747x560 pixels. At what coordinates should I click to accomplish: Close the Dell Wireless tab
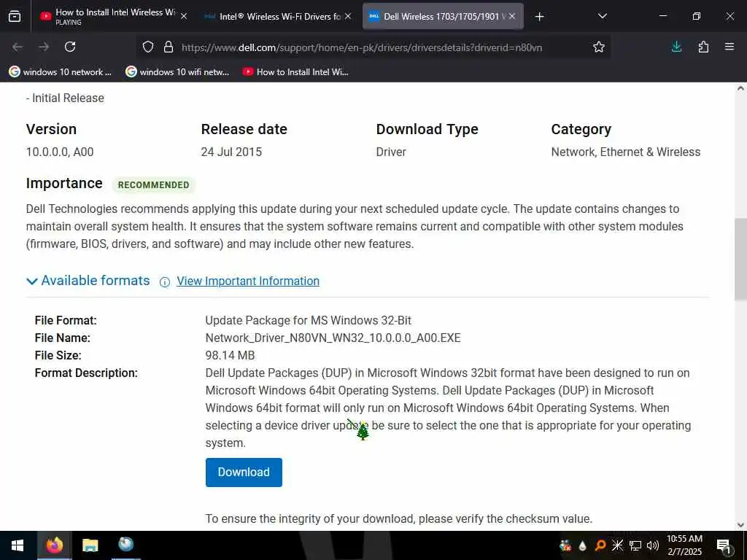pyautogui.click(x=512, y=16)
